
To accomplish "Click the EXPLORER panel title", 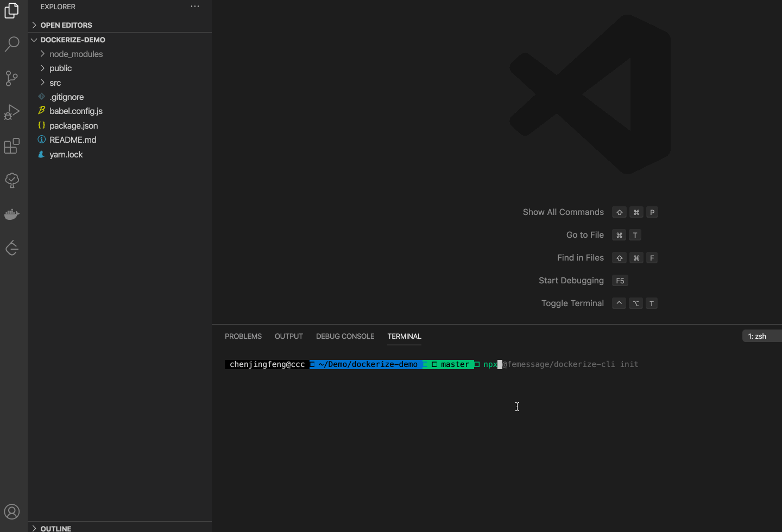I will click(x=58, y=7).
